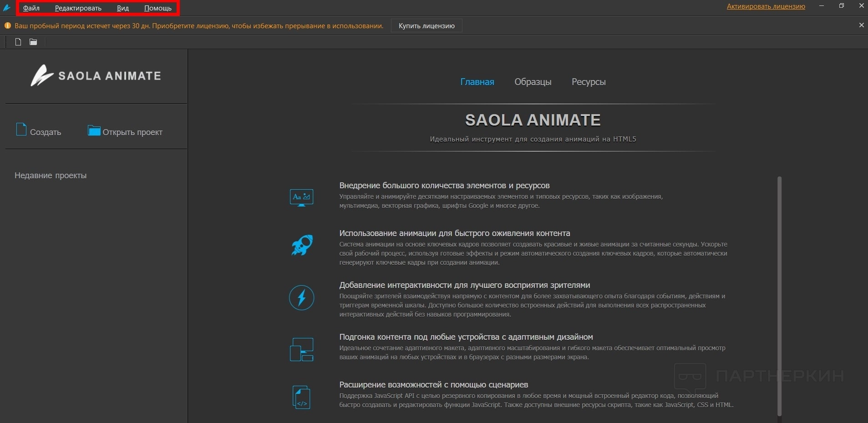Minimize the Saola Animate window
The width and height of the screenshot is (868, 423).
(x=822, y=6)
